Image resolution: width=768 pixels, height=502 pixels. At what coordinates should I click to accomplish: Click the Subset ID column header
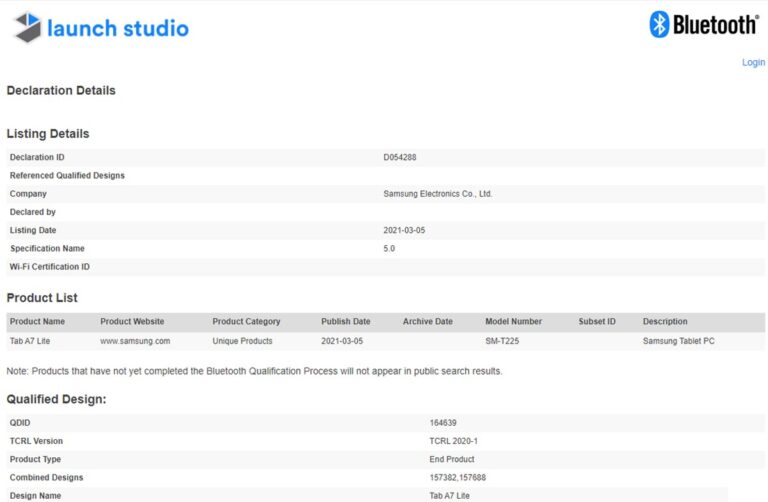pos(597,321)
